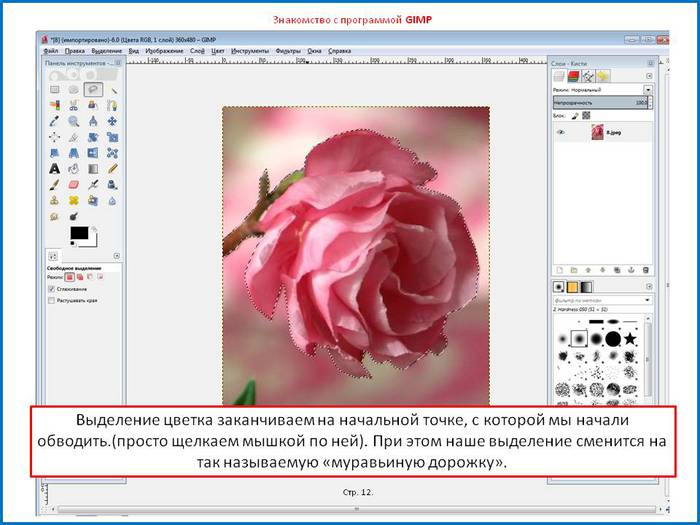The height and width of the screenshot is (525, 700).
Task: Open the Выделение menu
Action: tap(107, 51)
